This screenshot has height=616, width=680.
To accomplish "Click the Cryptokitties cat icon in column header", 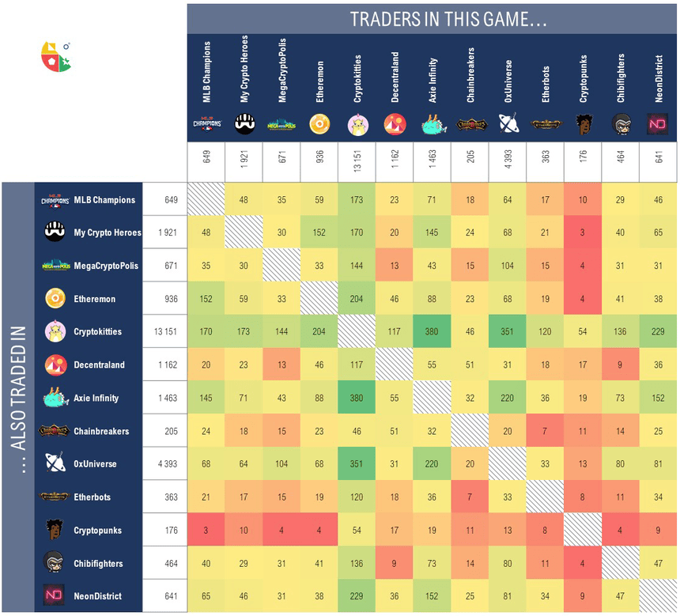I will 357,124.
